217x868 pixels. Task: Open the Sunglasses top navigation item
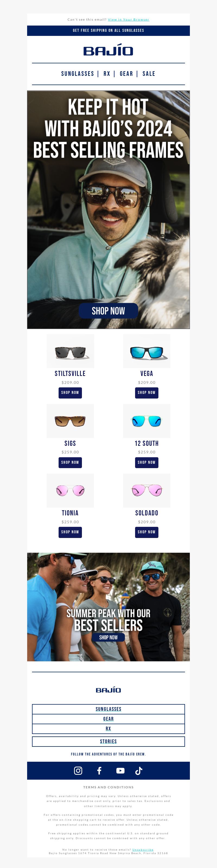tap(77, 73)
